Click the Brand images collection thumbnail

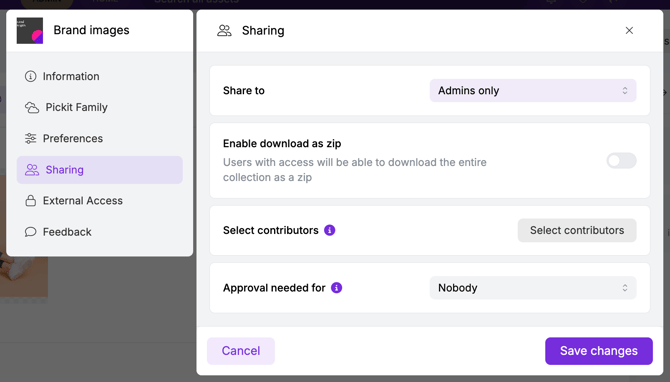tap(30, 31)
